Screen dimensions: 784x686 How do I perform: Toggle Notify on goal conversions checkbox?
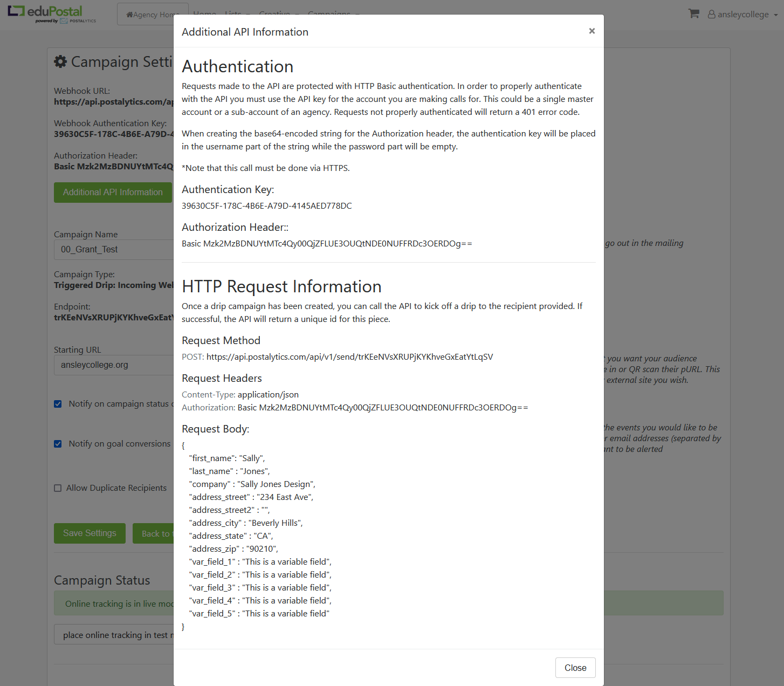pyautogui.click(x=58, y=444)
